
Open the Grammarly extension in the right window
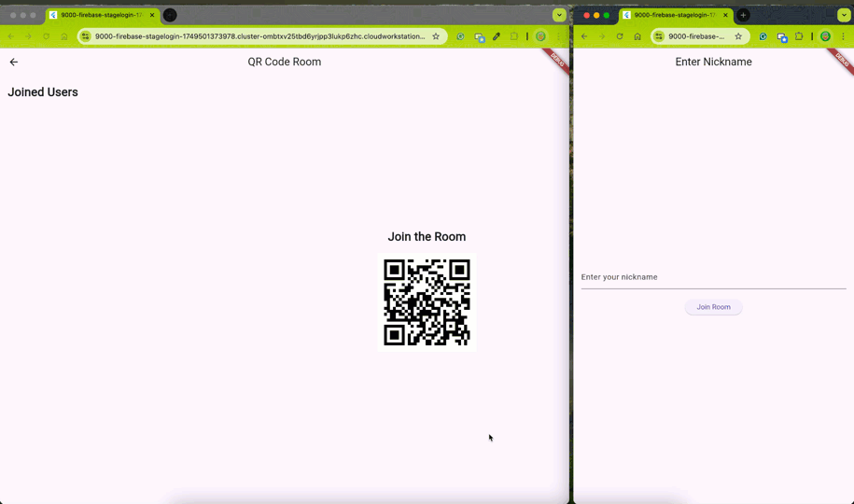pyautogui.click(x=763, y=36)
